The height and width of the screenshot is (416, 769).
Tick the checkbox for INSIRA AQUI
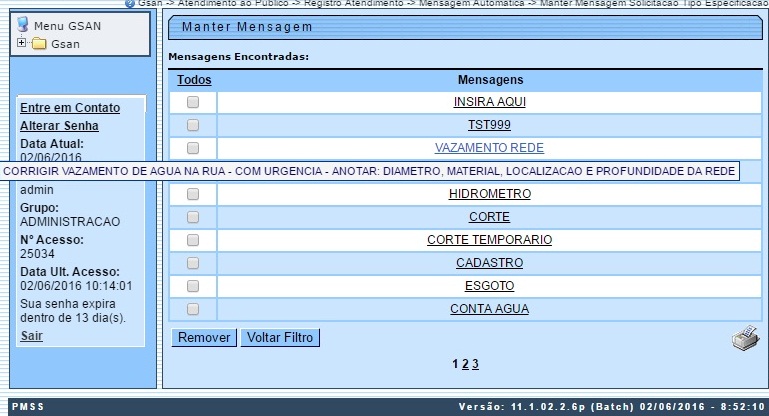[193, 102]
